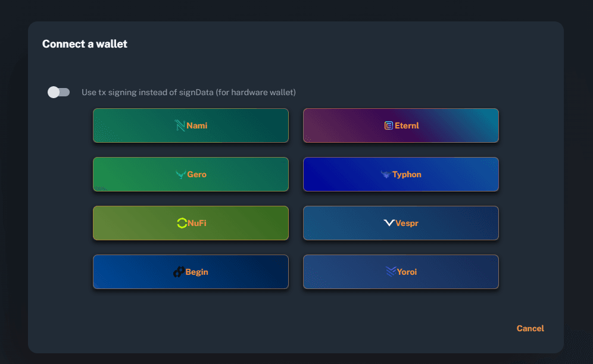Click the Begin wallet logo icon
The height and width of the screenshot is (364, 593).
179,272
